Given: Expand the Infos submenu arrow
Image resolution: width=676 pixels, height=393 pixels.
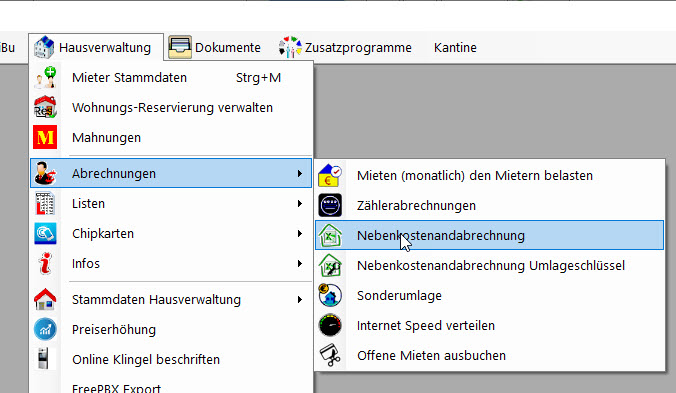Looking at the screenshot, I should click(300, 263).
